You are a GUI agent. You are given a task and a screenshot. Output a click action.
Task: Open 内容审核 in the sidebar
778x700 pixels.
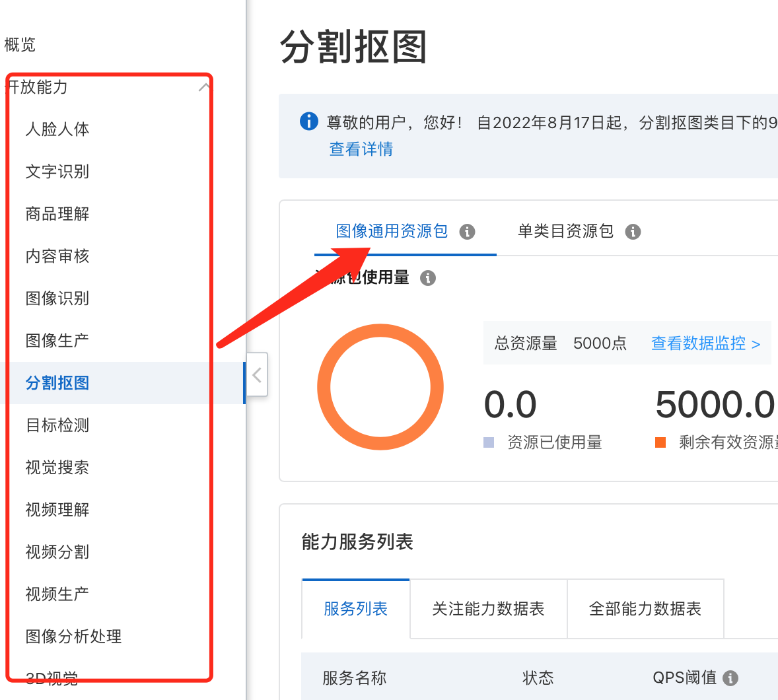click(57, 256)
